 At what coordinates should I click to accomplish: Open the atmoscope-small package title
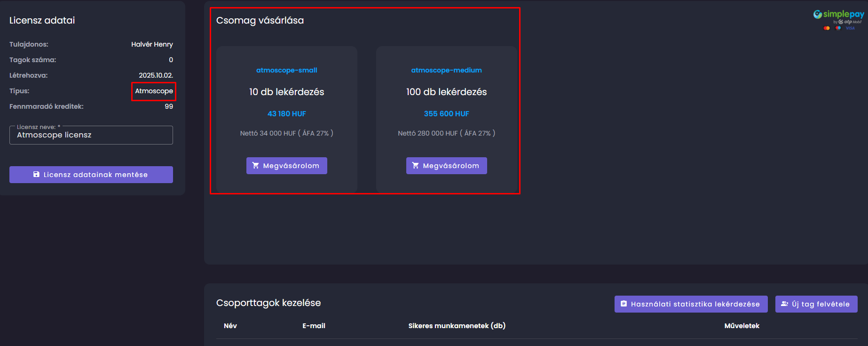(x=286, y=70)
